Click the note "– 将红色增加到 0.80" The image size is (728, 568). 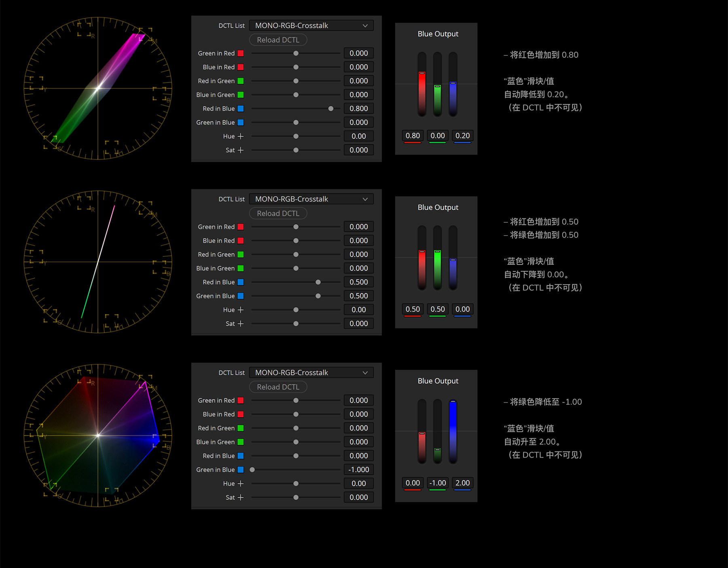(541, 55)
